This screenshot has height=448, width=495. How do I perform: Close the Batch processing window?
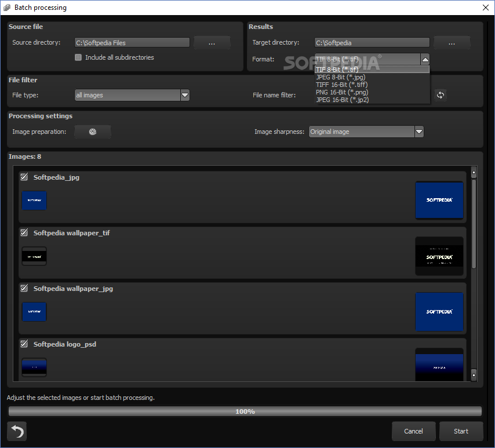(x=486, y=8)
